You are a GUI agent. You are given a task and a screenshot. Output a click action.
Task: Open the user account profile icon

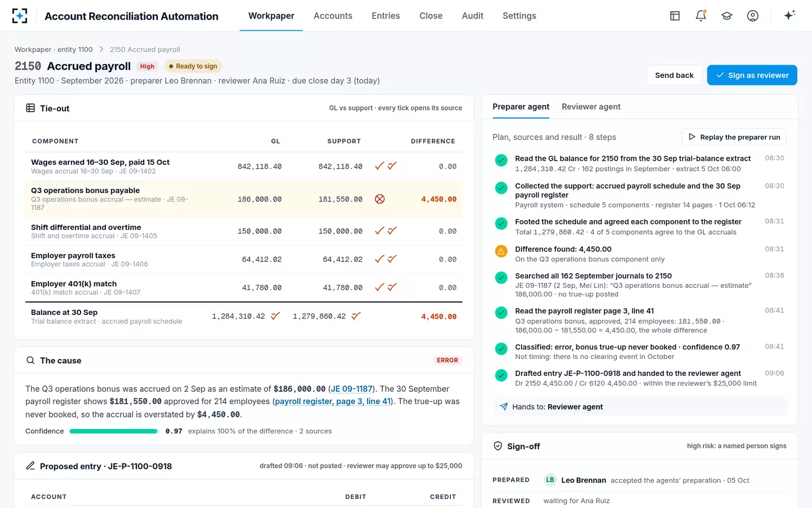point(753,16)
